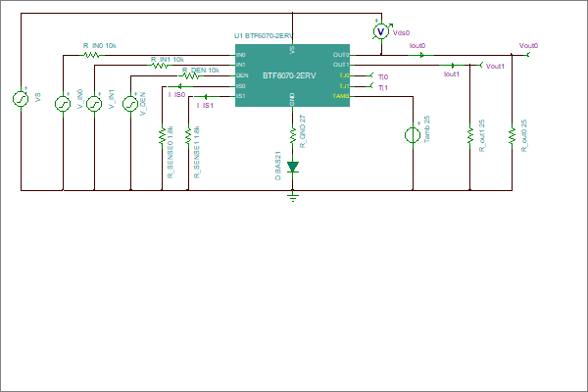Select the R_SENSE0 1.8k resistor symbol

(x=162, y=135)
